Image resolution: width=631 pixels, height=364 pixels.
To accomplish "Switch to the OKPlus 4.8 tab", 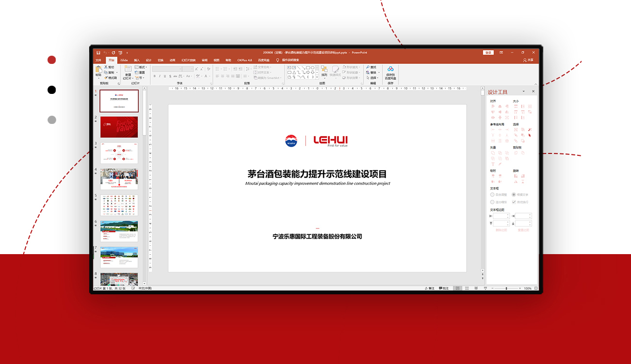I will click(x=245, y=60).
